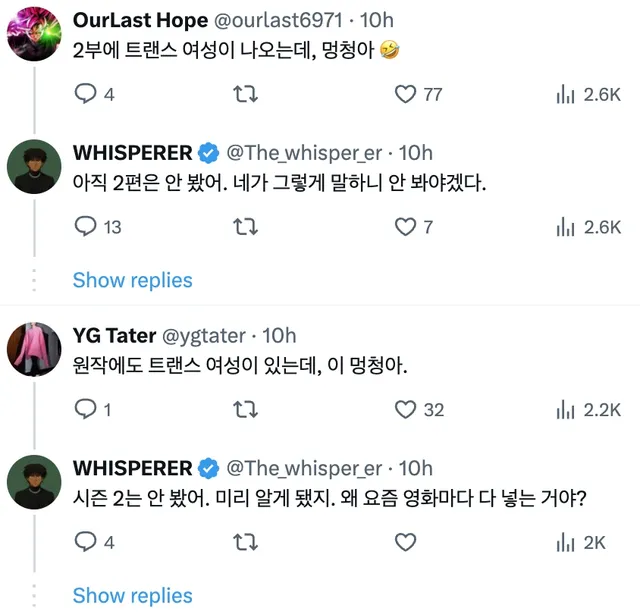Reply to OurLast Hope's tweet
The width and height of the screenshot is (640, 614).
tap(87, 95)
